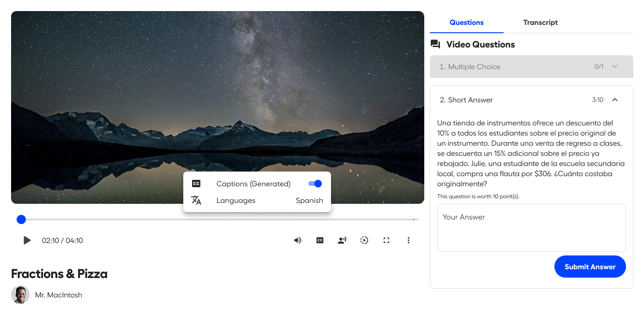The height and width of the screenshot is (326, 644).
Task: Select the Questions tab
Action: pos(466,22)
